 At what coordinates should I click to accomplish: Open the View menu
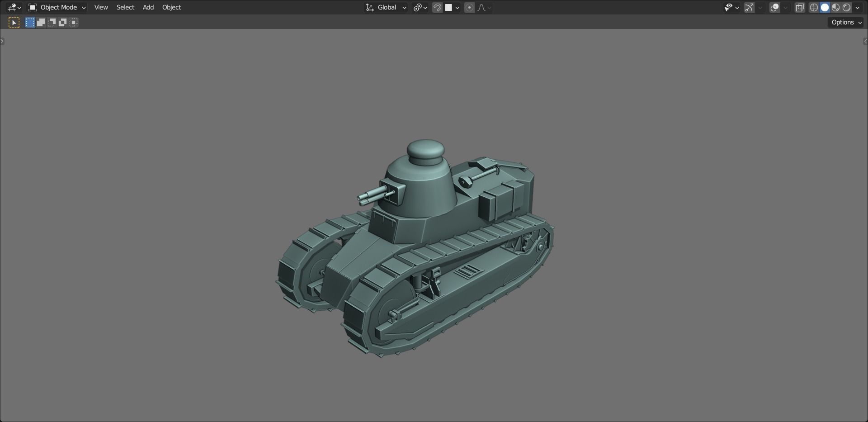[101, 7]
